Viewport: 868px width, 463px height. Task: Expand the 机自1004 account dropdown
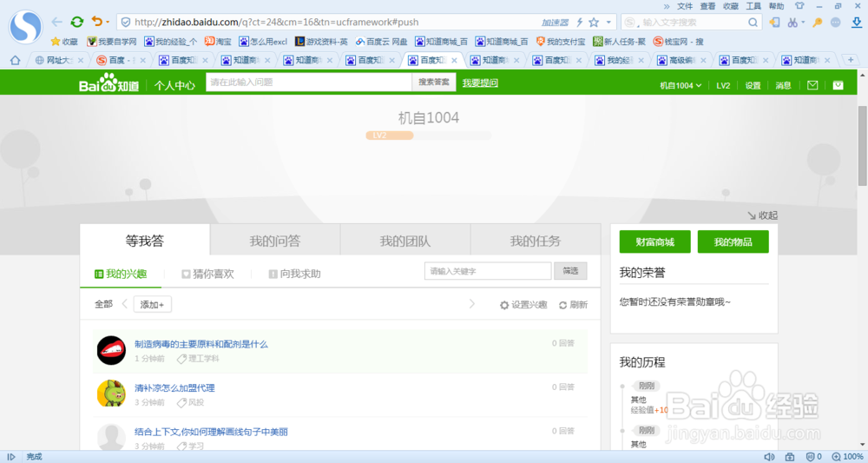click(x=681, y=85)
